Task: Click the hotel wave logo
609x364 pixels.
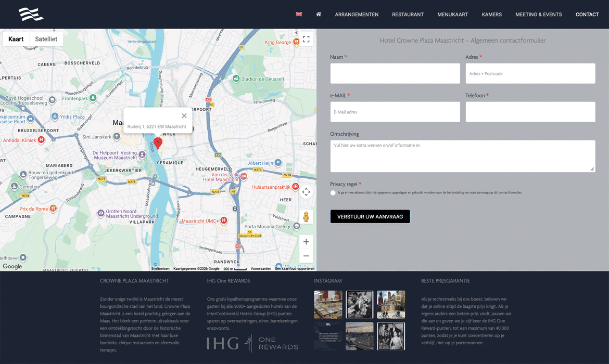Action: [x=31, y=15]
